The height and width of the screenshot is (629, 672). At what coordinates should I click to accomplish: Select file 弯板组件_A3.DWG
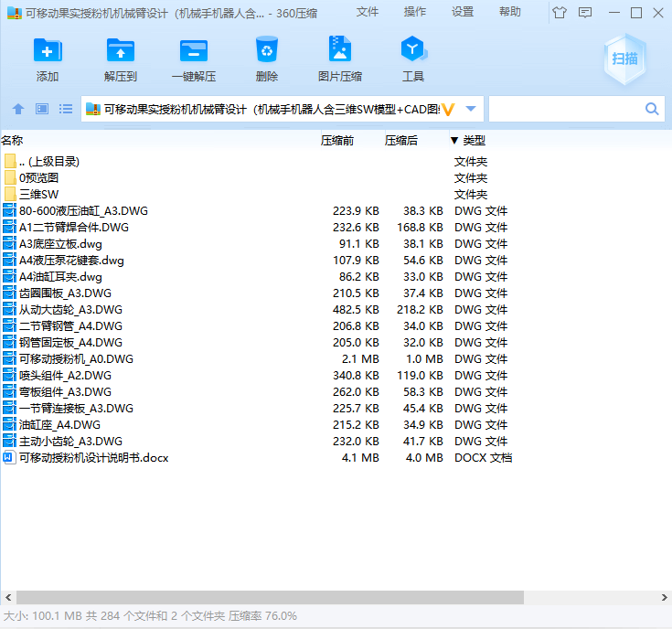(x=65, y=391)
